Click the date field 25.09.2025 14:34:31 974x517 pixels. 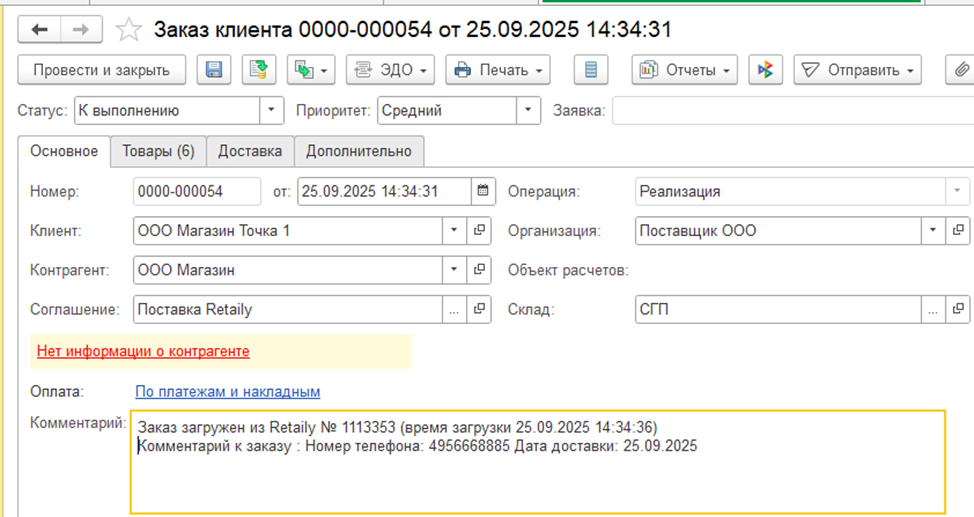[x=385, y=191]
